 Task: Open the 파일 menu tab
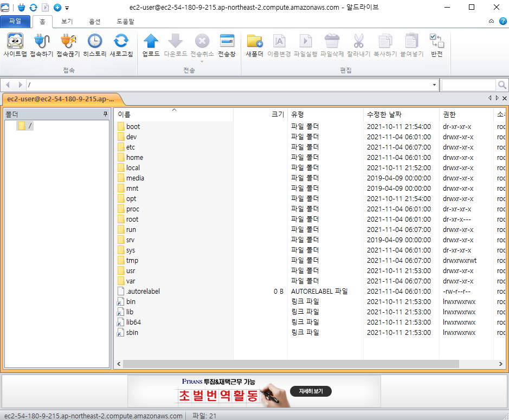(x=15, y=21)
